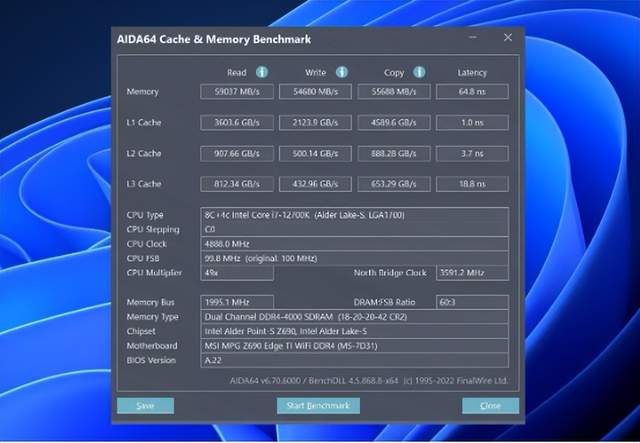The image size is (640, 443).
Task: Click the L2 Cache Write value box
Action: tap(315, 154)
